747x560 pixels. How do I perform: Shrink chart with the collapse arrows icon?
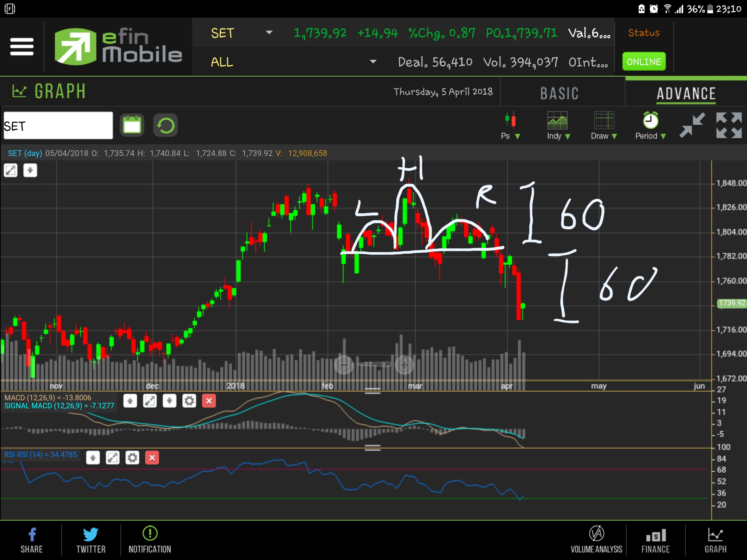pos(692,125)
